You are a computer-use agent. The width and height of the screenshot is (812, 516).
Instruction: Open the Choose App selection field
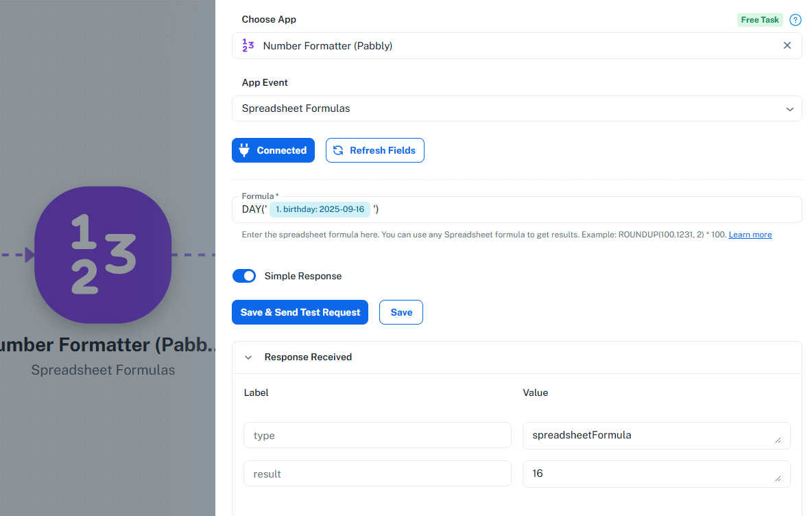pyautogui.click(x=517, y=45)
